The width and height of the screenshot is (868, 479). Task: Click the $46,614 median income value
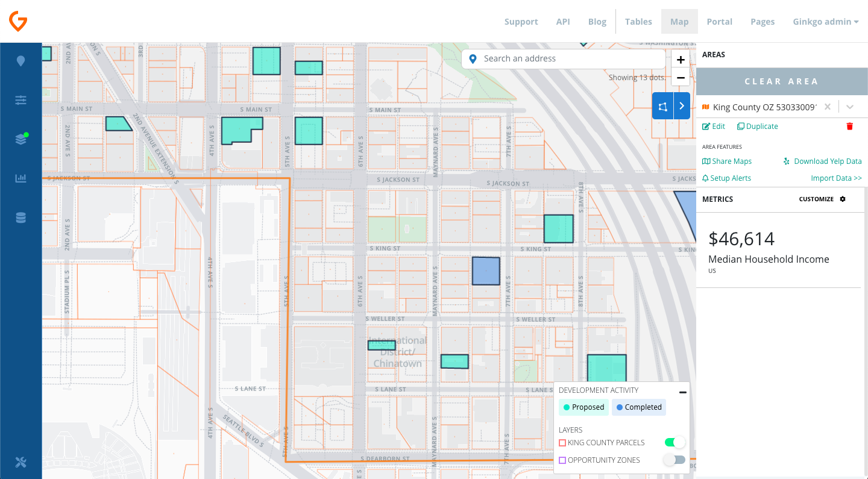pos(741,239)
